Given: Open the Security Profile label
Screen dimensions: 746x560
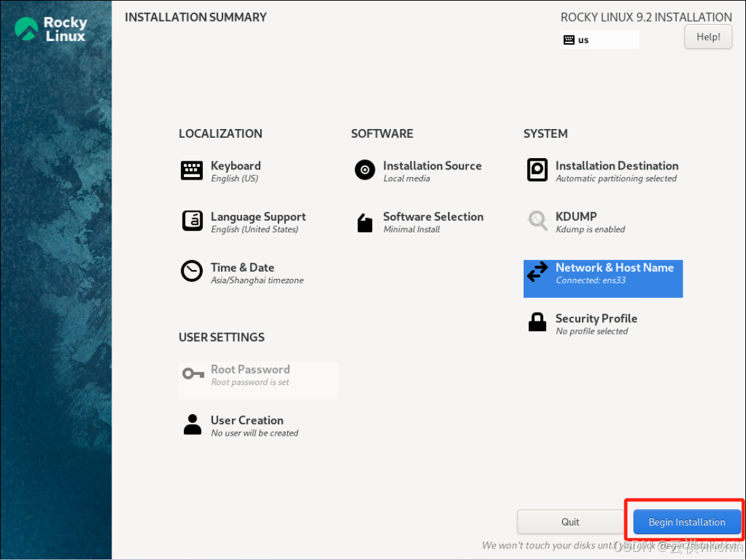Looking at the screenshot, I should point(597,318).
